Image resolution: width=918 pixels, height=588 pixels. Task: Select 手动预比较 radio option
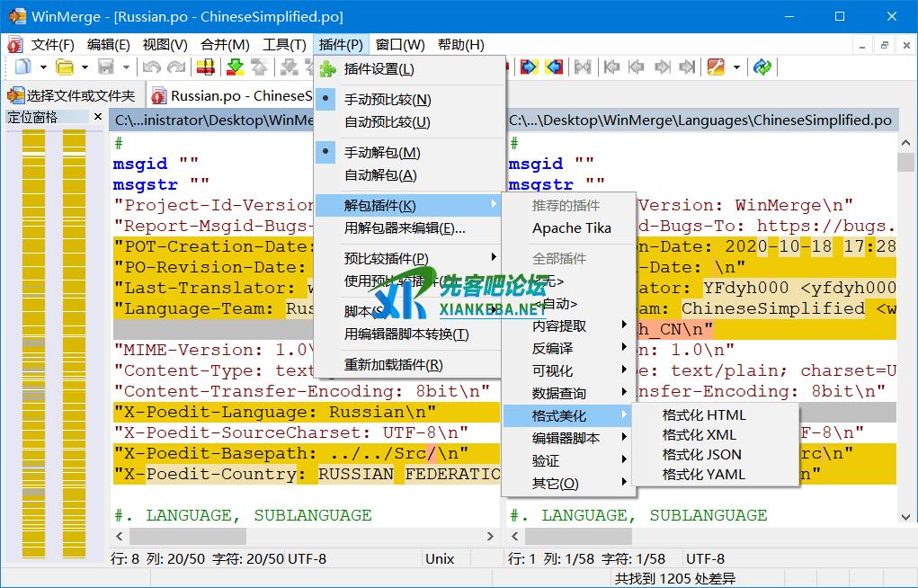[x=388, y=99]
